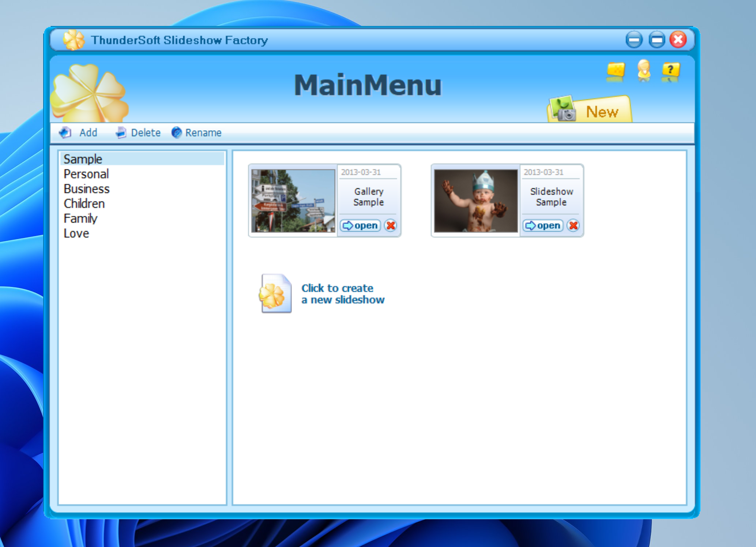Image resolution: width=756 pixels, height=547 pixels.
Task: Click the Gallery Sample title text
Action: click(x=368, y=196)
